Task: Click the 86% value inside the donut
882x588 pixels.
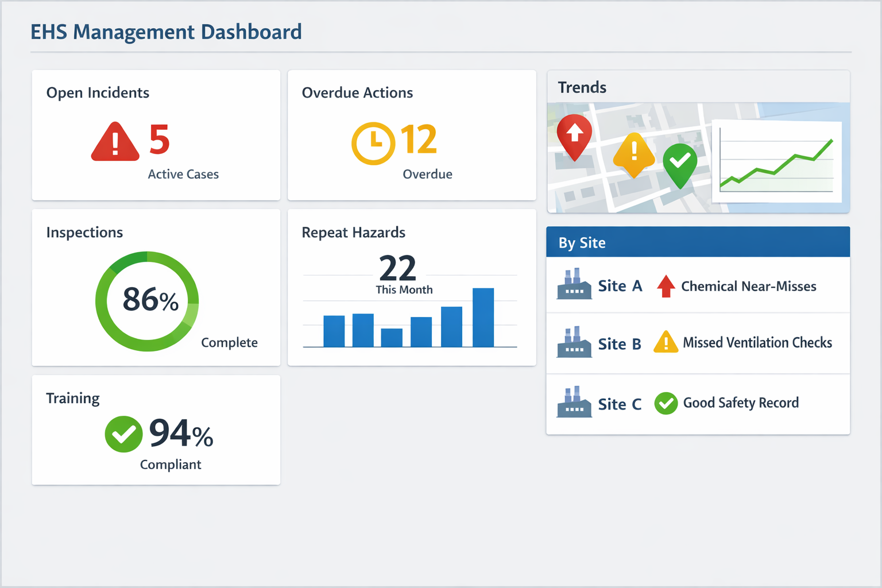Action: click(150, 299)
